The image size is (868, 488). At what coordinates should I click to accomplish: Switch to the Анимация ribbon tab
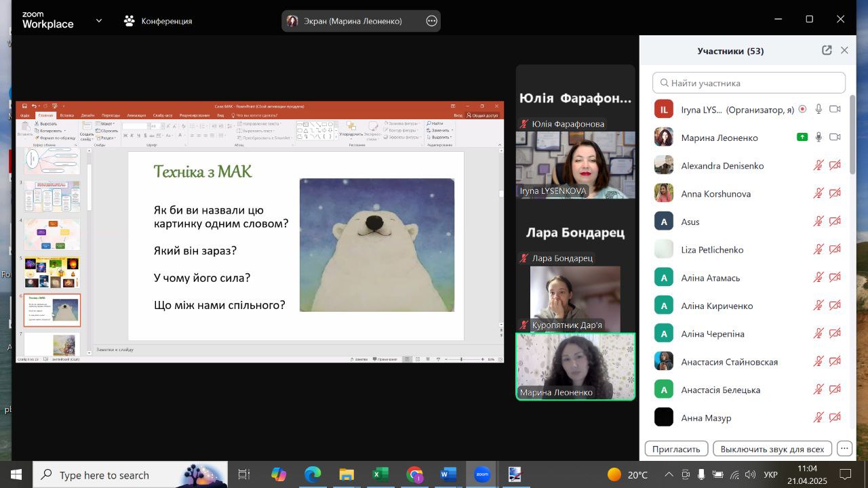click(136, 115)
